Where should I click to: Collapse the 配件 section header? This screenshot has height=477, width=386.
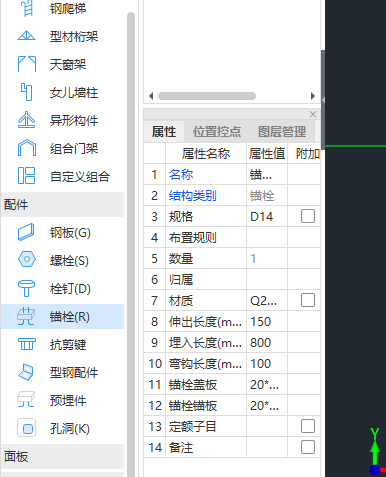(63, 204)
